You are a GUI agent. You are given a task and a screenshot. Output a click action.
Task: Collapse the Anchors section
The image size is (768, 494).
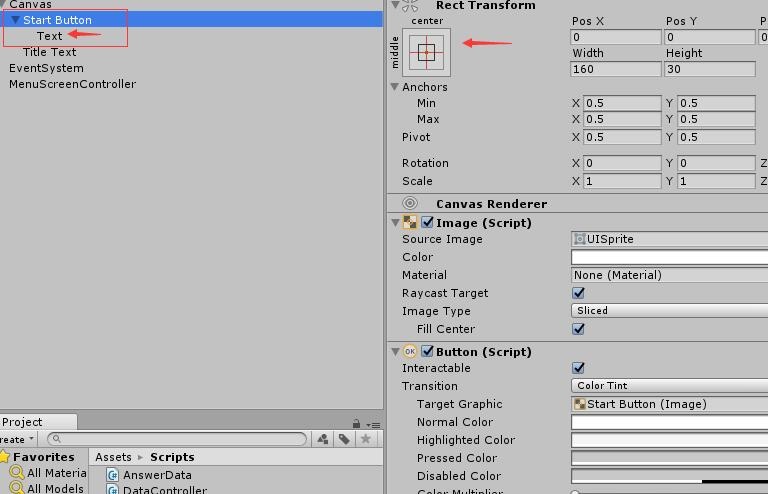395,87
